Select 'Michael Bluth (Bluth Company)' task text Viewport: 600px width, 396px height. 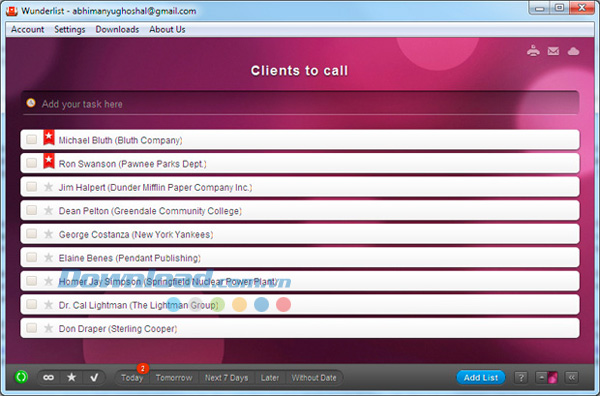(120, 140)
